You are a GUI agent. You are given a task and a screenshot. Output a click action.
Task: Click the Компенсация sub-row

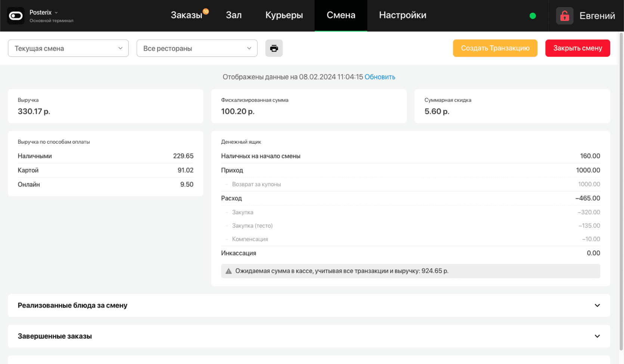coord(411,239)
